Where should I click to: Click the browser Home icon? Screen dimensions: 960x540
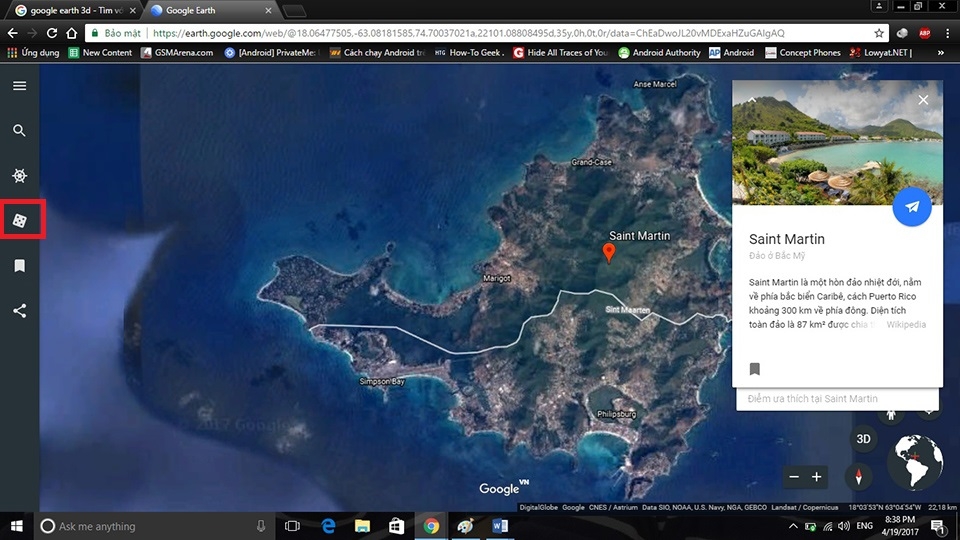click(72, 33)
